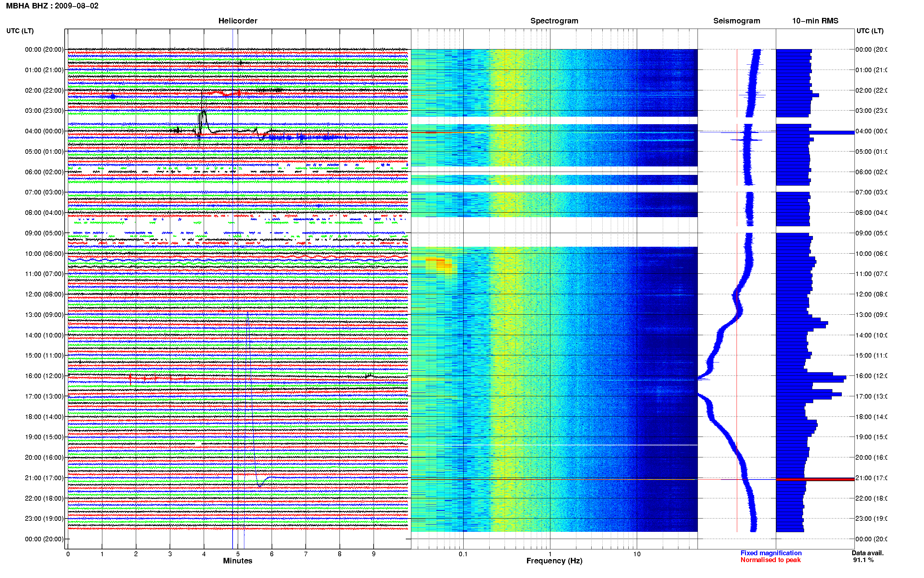Click the left '19:00 (15:00)' time label
The width and height of the screenshot is (924, 578).
click(44, 437)
